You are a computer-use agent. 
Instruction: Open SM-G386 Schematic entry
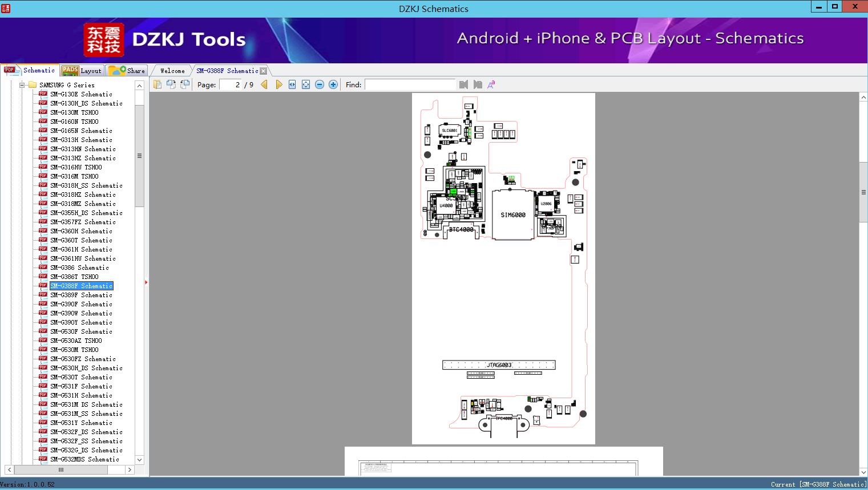[79, 268]
